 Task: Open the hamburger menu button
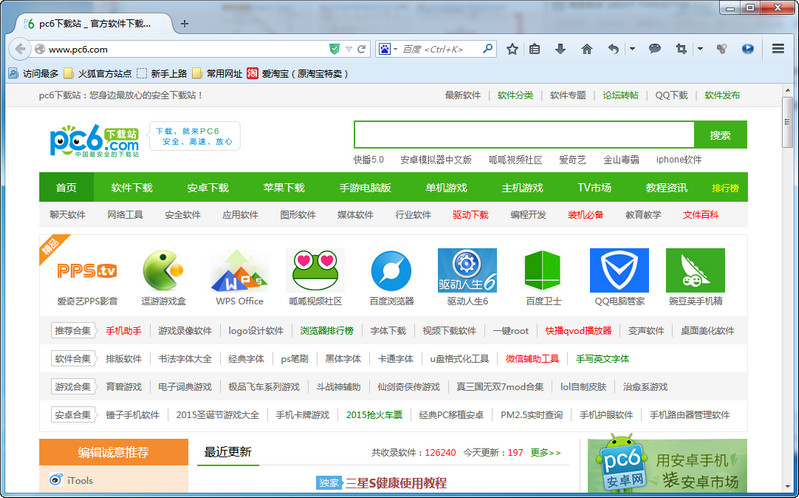click(778, 48)
